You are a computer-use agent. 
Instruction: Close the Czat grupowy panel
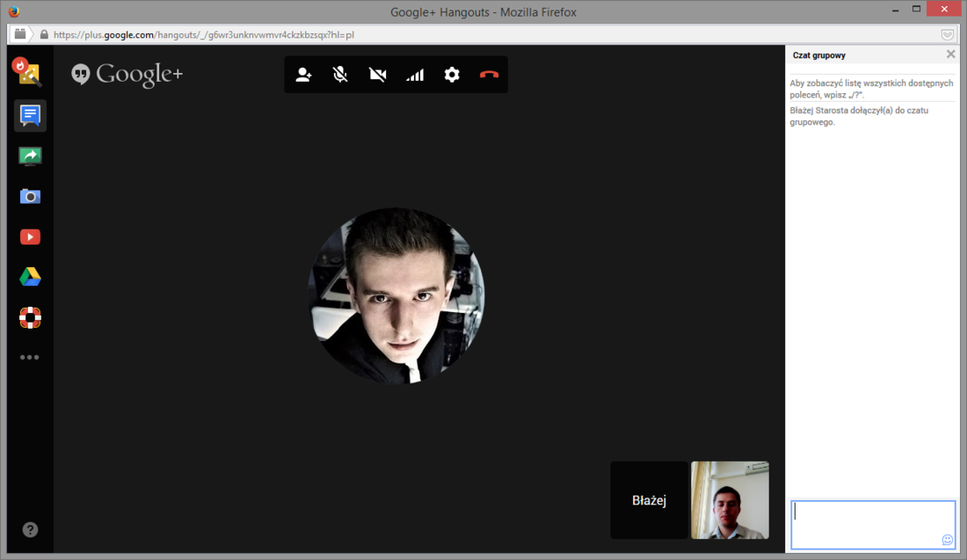pos(950,55)
